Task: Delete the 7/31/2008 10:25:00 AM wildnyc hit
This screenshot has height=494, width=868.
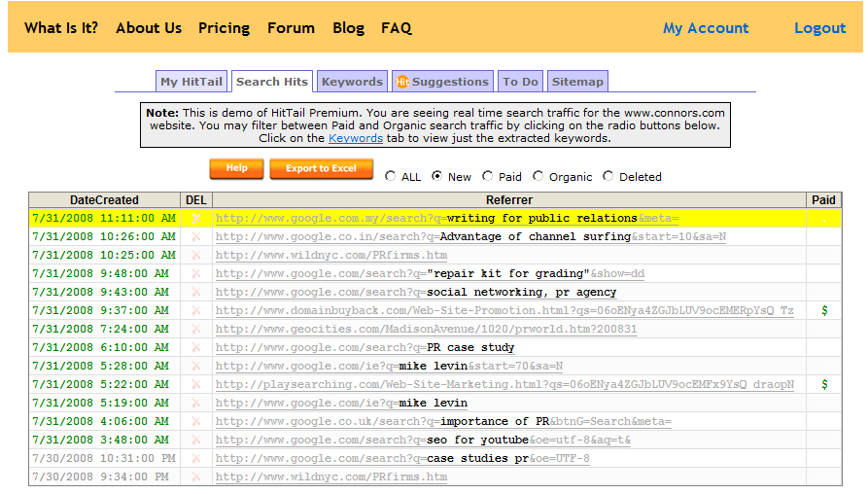Action: tap(196, 256)
